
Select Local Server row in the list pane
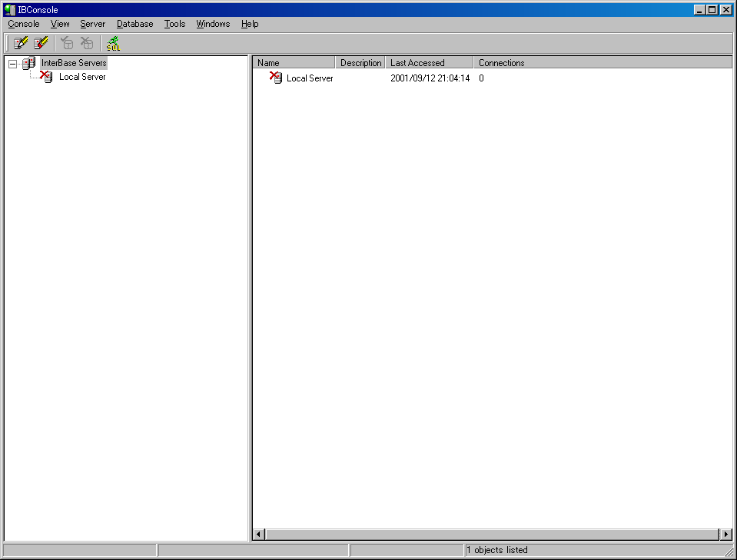point(310,78)
